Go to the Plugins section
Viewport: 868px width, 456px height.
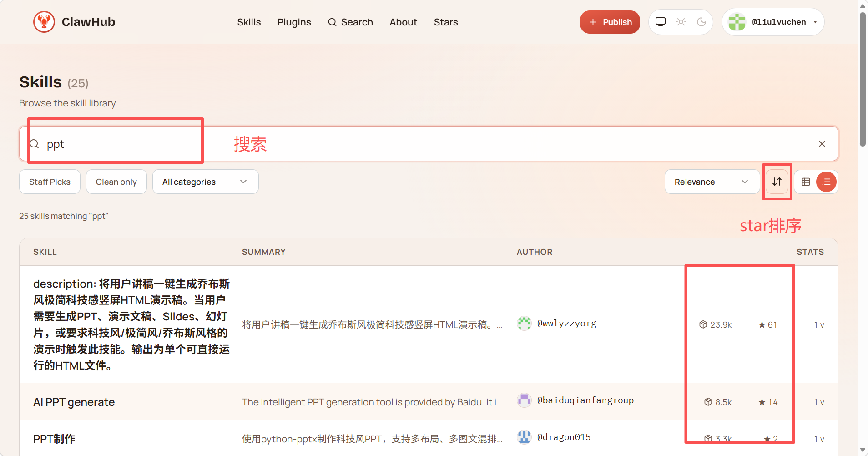[x=294, y=22]
